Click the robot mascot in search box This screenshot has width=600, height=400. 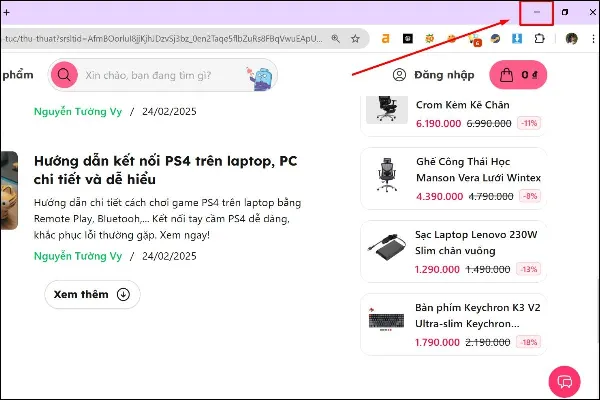(x=260, y=78)
